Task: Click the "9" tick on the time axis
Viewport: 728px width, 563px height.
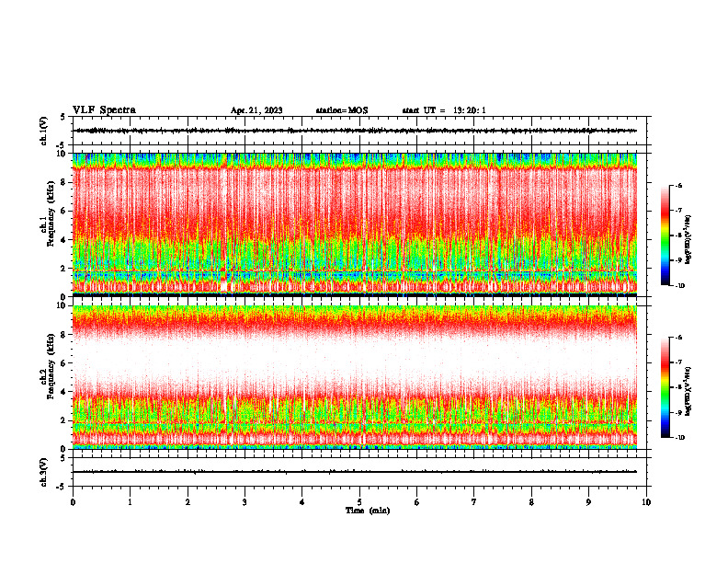Action: coord(588,502)
